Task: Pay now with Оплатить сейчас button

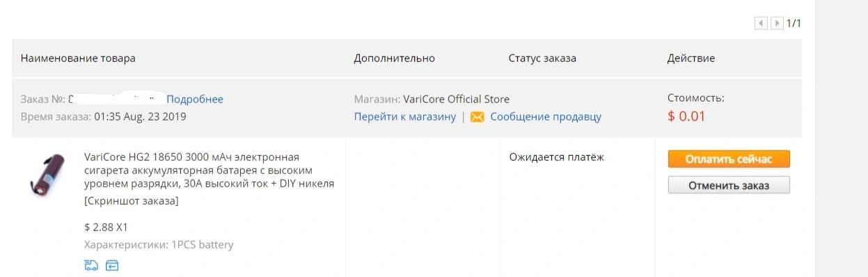Action: (x=729, y=159)
